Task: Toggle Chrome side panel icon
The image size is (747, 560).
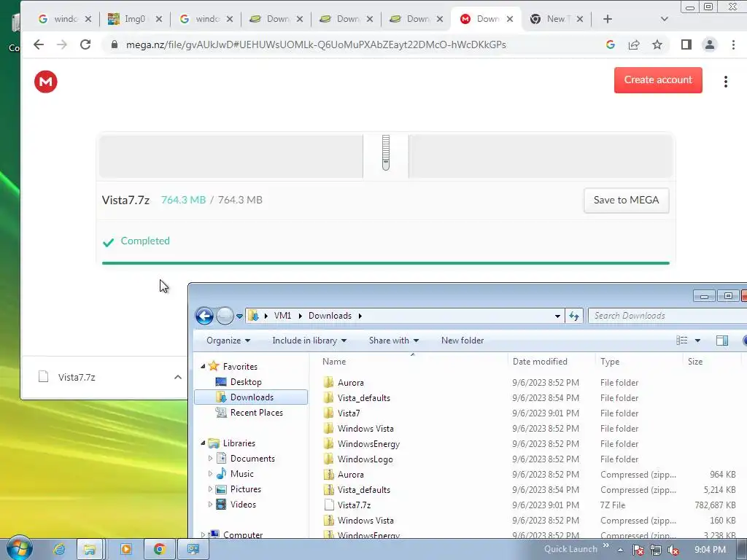Action: click(686, 44)
